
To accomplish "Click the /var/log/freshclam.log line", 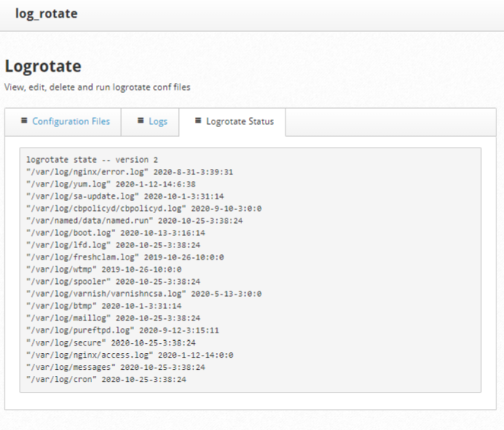I will pyautogui.click(x=125, y=257).
